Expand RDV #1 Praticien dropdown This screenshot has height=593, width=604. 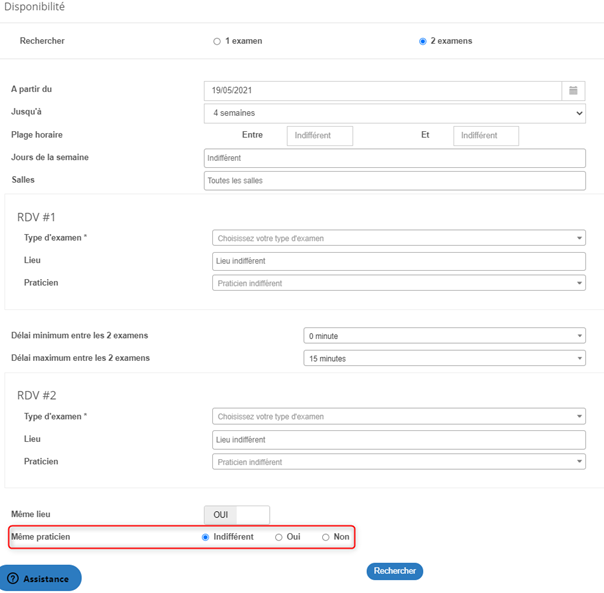(x=398, y=283)
